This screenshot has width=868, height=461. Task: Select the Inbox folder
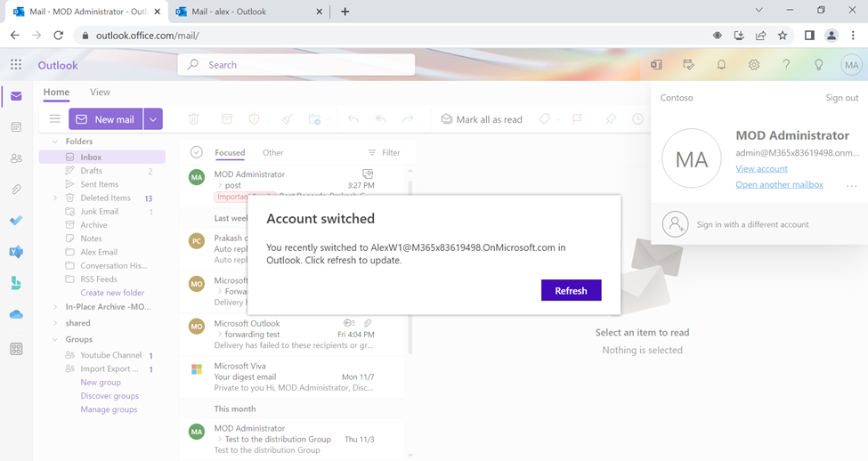pyautogui.click(x=101, y=158)
